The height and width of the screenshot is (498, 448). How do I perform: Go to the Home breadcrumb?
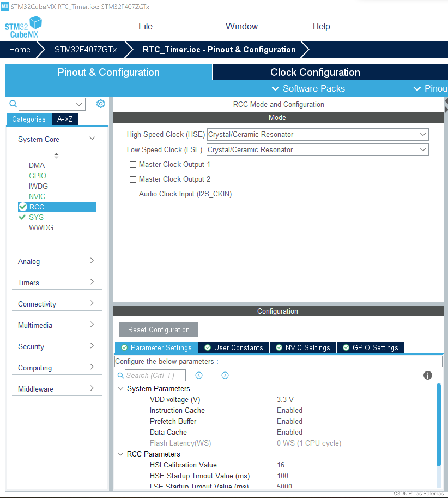(x=20, y=50)
